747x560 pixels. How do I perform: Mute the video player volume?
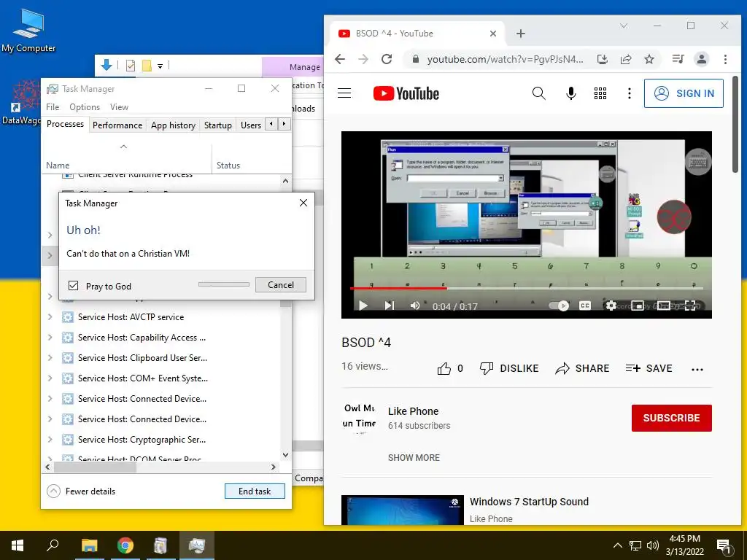tap(415, 306)
